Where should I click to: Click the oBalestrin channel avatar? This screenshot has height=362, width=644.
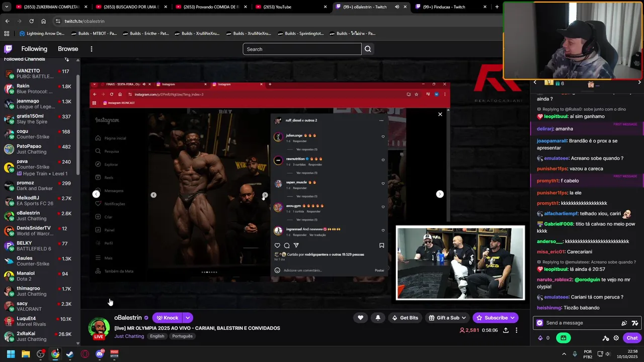99,328
